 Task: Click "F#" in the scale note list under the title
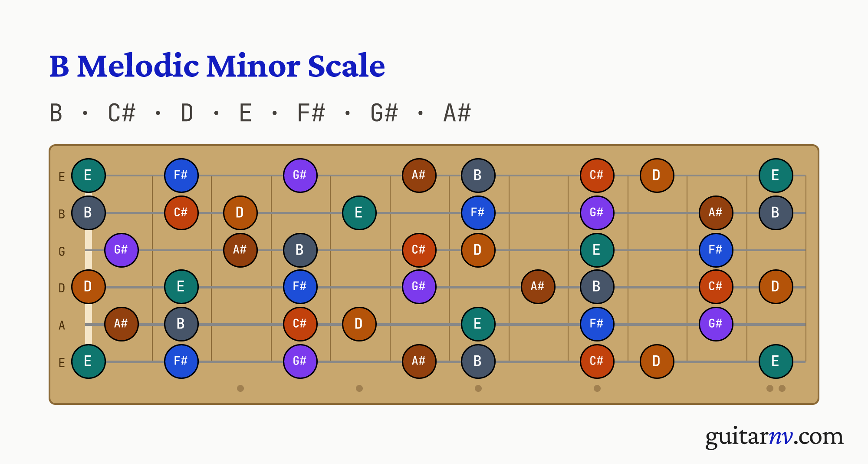pos(311,113)
